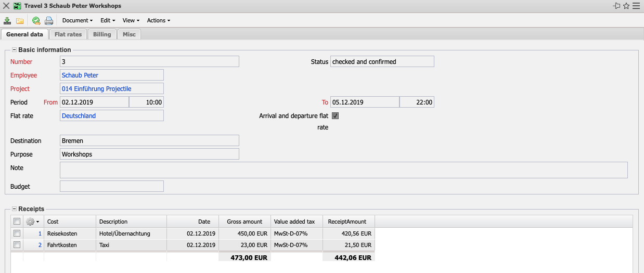Follow the 014 Einführung Projectile project link
This screenshot has height=273, width=644.
(96, 89)
